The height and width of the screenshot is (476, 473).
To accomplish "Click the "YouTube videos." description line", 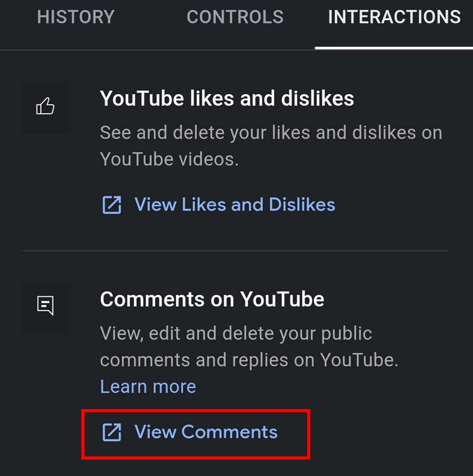I will click(169, 159).
